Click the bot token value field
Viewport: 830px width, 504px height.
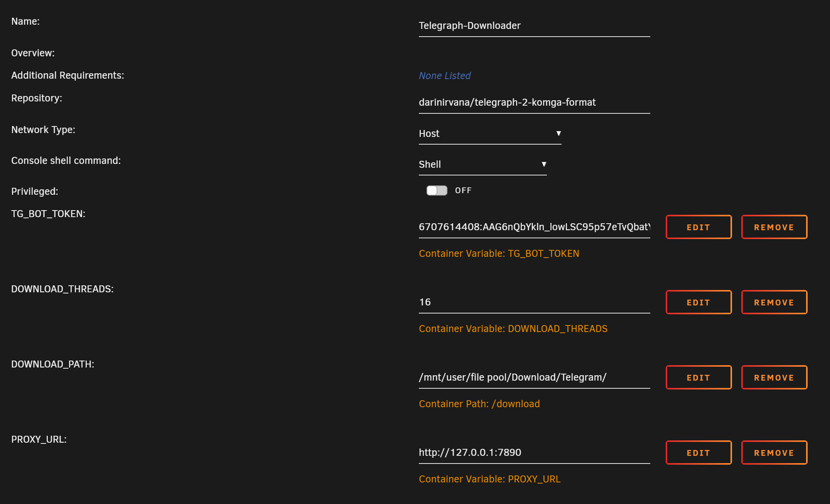(x=534, y=227)
